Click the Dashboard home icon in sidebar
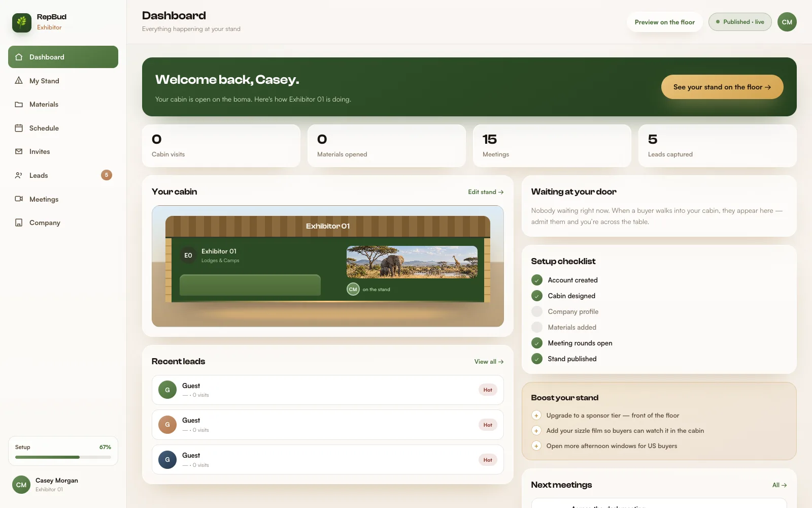Screen dimensions: 812x508 coord(19,57)
